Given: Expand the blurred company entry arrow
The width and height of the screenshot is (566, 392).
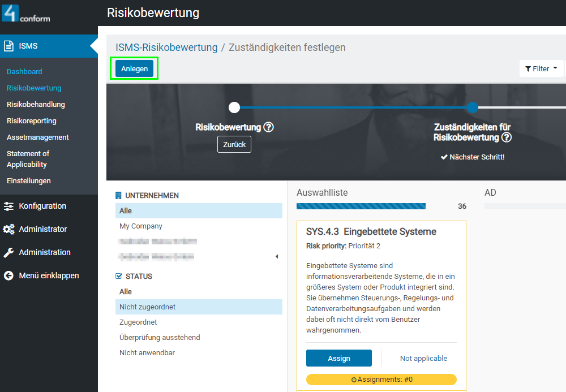Looking at the screenshot, I should 277,257.
